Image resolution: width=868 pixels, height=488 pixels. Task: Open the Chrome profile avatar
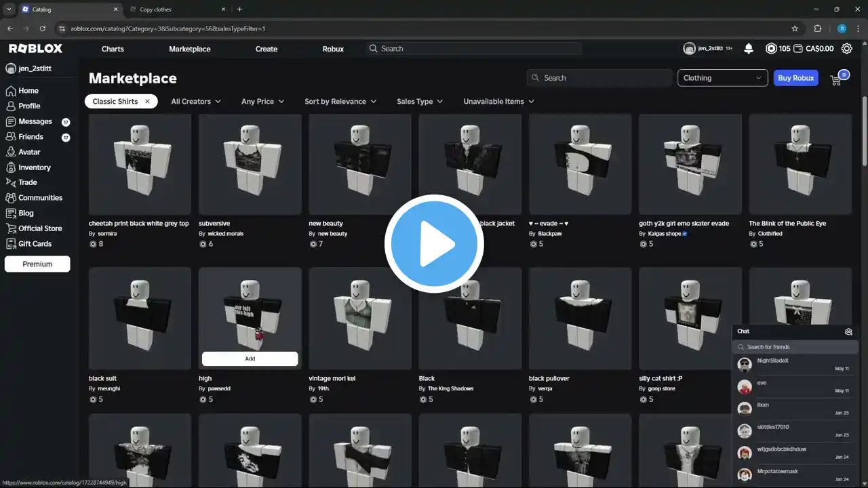[841, 28]
